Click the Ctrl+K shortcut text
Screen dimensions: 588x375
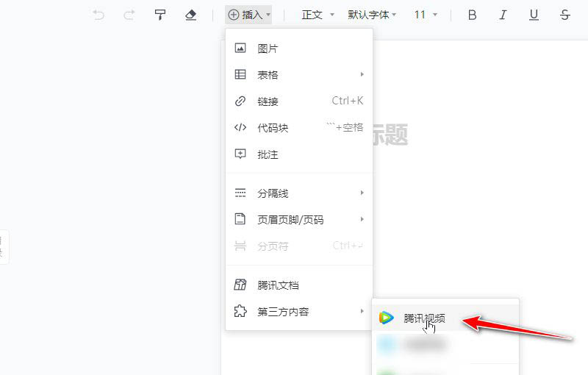click(347, 101)
